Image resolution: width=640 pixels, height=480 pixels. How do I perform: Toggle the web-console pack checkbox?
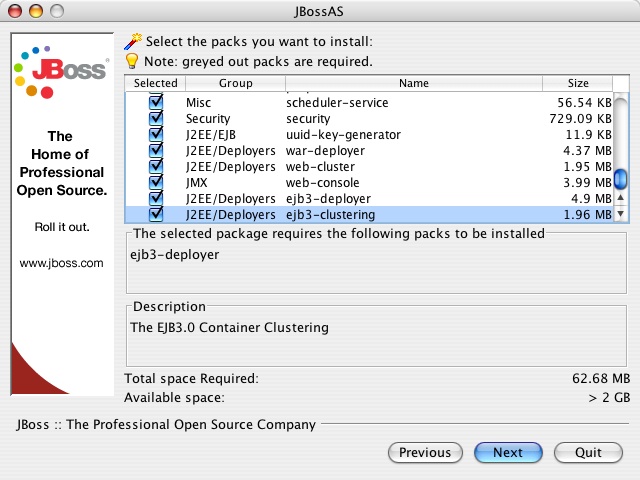pos(156,183)
